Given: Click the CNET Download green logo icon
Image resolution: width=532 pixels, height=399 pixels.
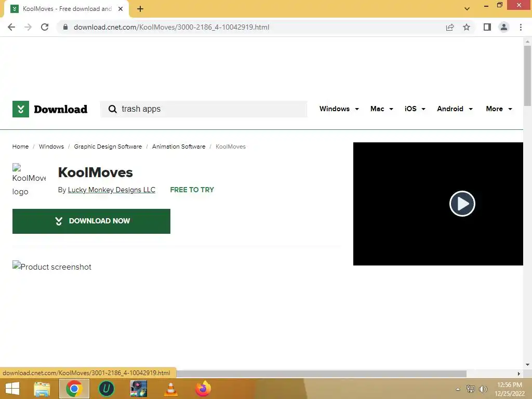Looking at the screenshot, I should click(21, 109).
